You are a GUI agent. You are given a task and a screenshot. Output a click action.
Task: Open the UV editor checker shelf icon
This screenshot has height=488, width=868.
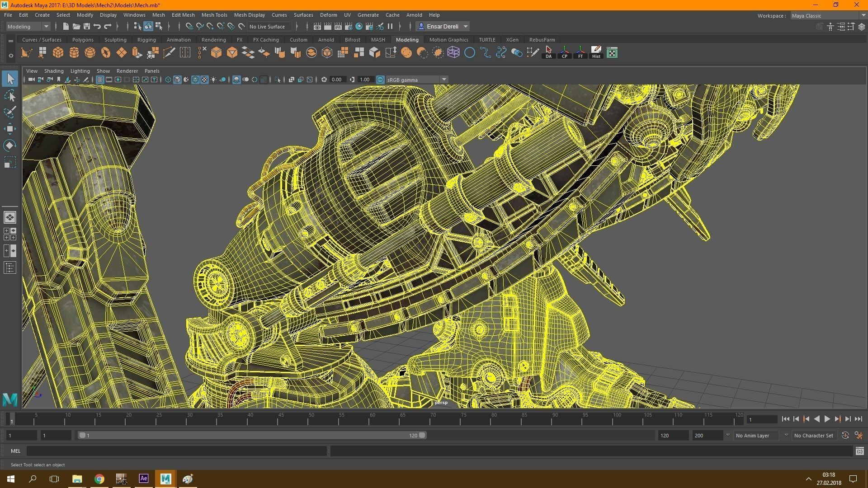(x=612, y=53)
